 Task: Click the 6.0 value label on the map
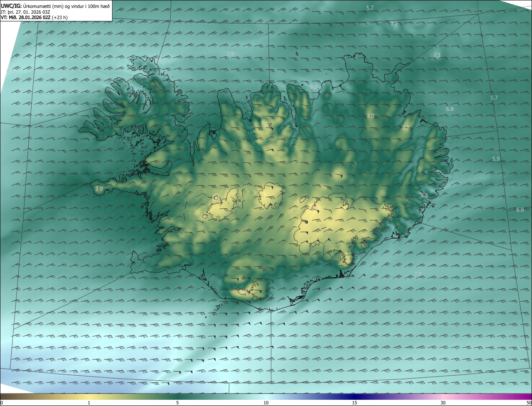pyautogui.click(x=520, y=210)
